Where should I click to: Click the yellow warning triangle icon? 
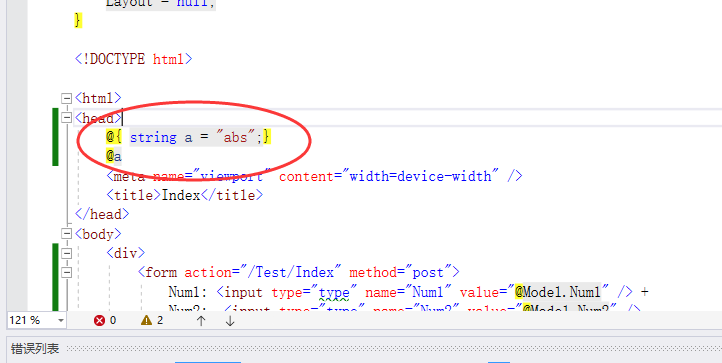[x=146, y=320]
